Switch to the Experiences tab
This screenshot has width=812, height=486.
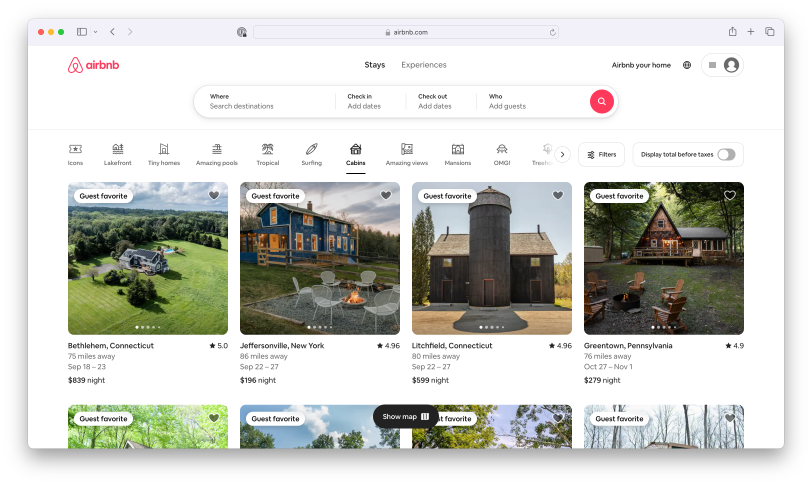pos(424,65)
